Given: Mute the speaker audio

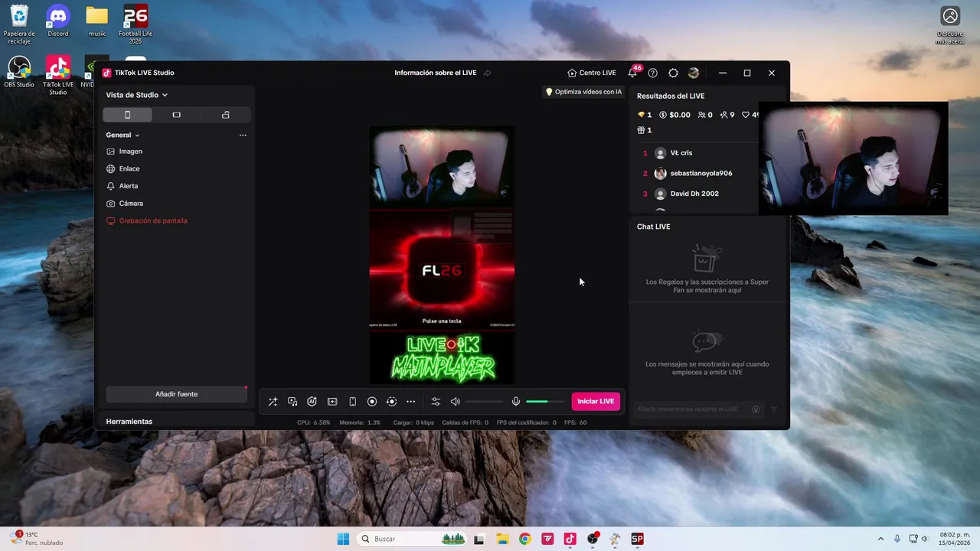Looking at the screenshot, I should [456, 402].
